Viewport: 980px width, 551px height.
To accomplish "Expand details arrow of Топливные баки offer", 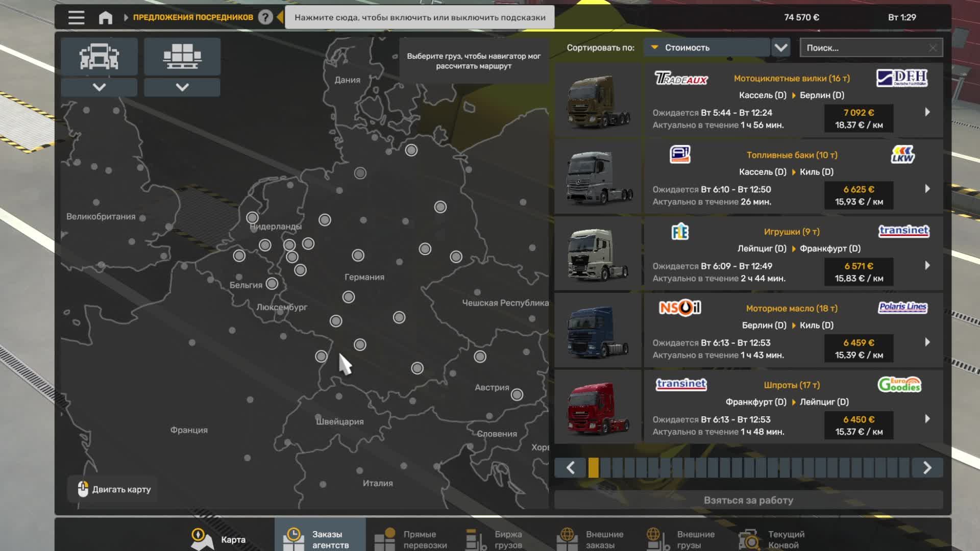I will [927, 189].
